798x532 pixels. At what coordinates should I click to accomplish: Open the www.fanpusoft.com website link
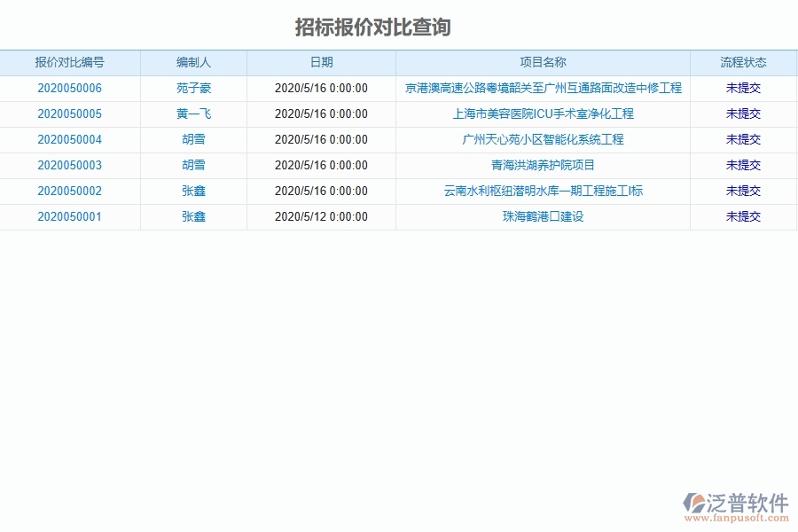point(738,515)
